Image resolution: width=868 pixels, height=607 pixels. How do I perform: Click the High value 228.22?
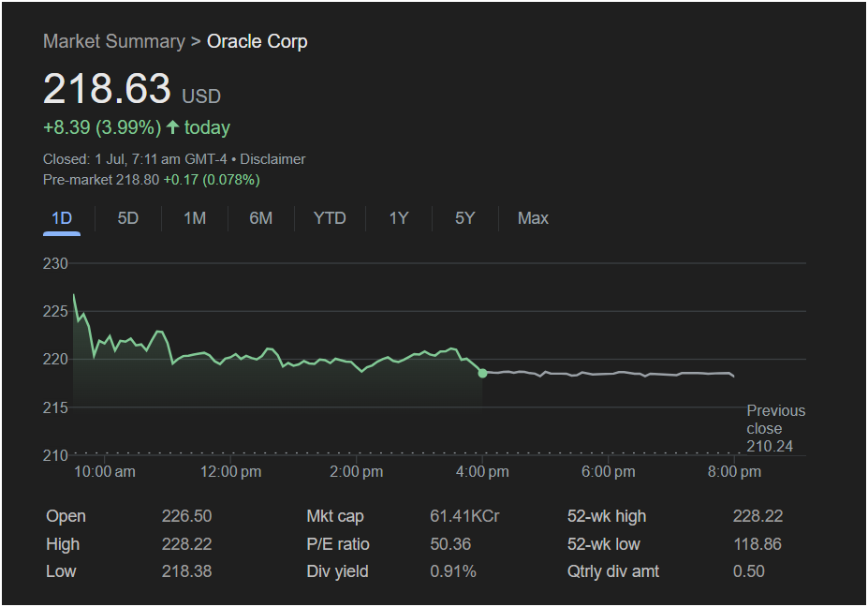[x=186, y=544]
